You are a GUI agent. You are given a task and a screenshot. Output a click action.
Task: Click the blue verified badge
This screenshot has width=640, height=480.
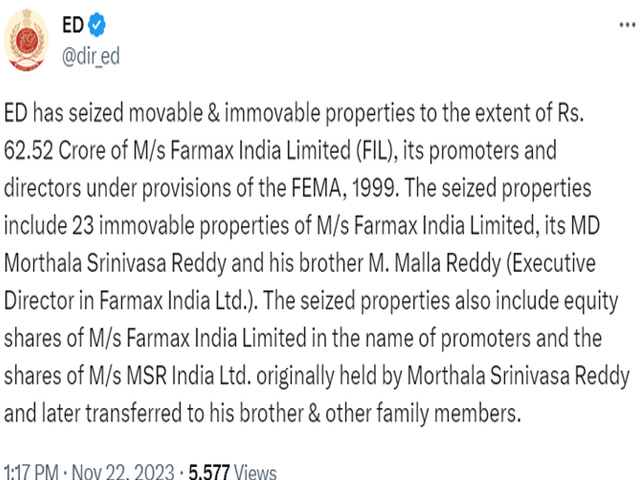pyautogui.click(x=96, y=24)
